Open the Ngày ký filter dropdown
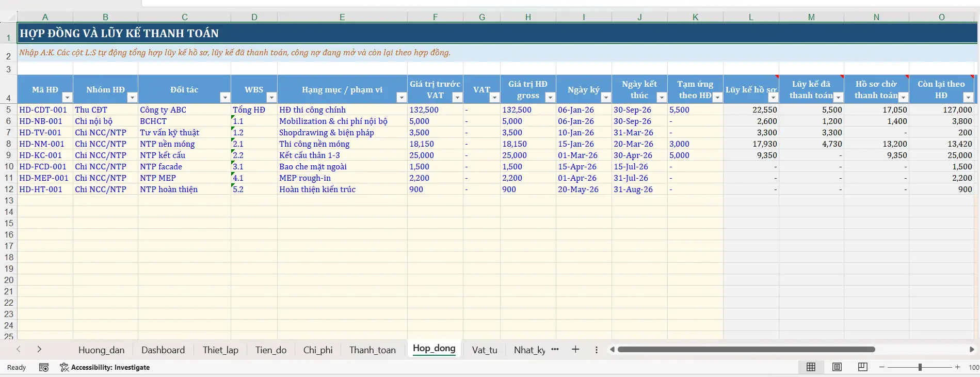The height and width of the screenshot is (377, 980). pyautogui.click(x=606, y=98)
